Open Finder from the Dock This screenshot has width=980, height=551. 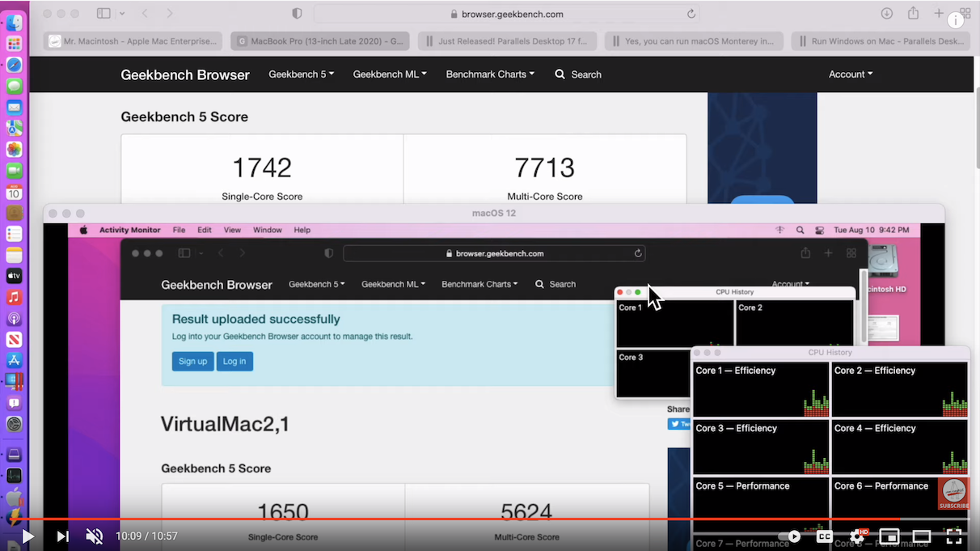coord(14,22)
